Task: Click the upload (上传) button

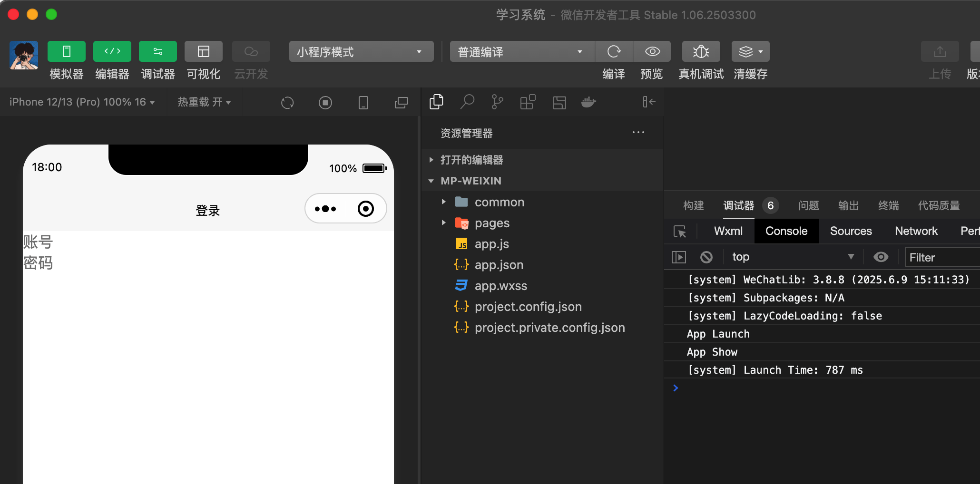Action: click(x=940, y=51)
